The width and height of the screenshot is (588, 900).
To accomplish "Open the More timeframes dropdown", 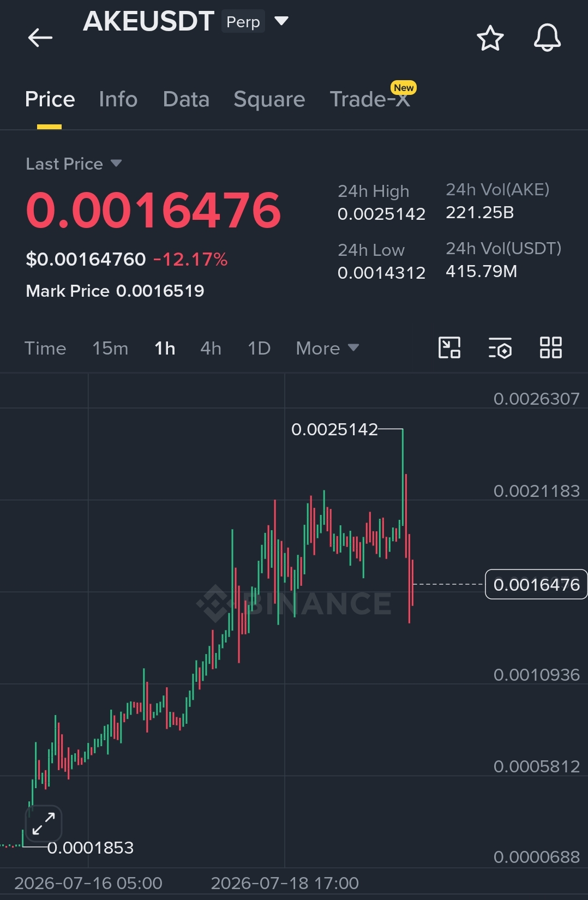I will tap(327, 348).
